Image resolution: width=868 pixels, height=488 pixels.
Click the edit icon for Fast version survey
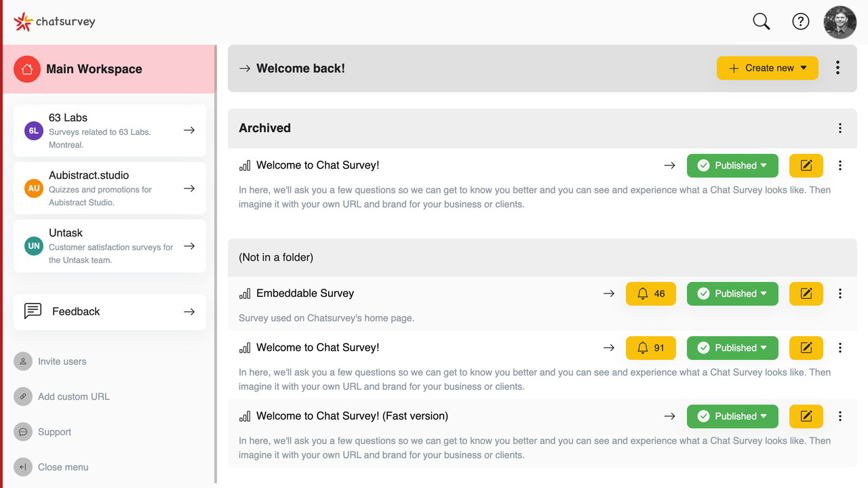tap(806, 416)
